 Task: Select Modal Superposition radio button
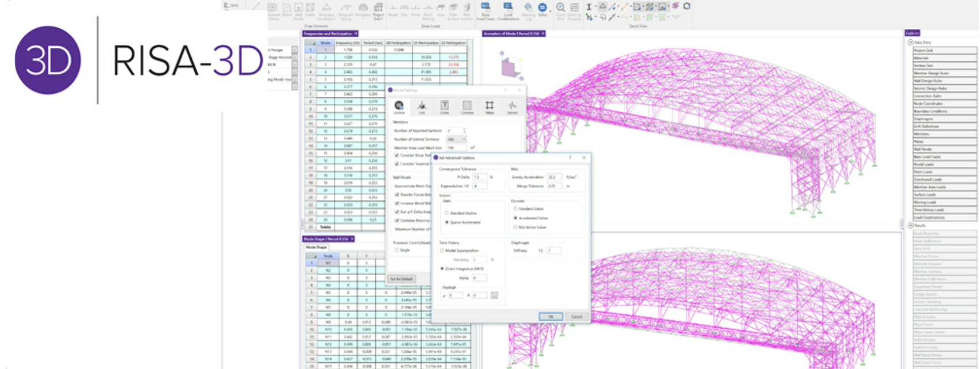click(x=442, y=251)
